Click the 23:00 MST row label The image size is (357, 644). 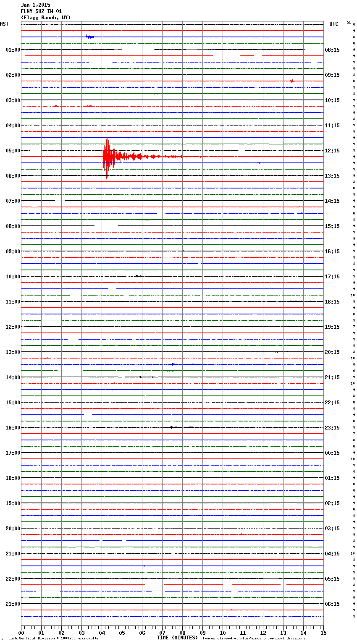pyautogui.click(x=13, y=604)
